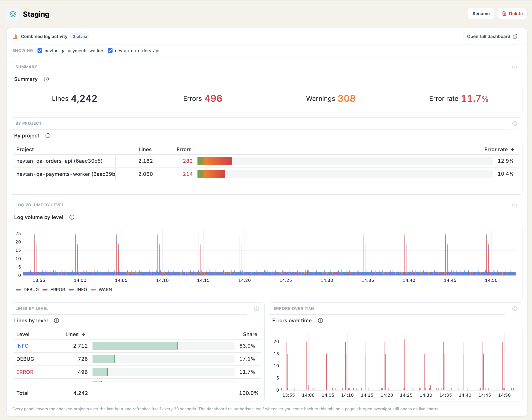
Task: Click the info icon next to Errors over time title
Action: [x=320, y=321]
